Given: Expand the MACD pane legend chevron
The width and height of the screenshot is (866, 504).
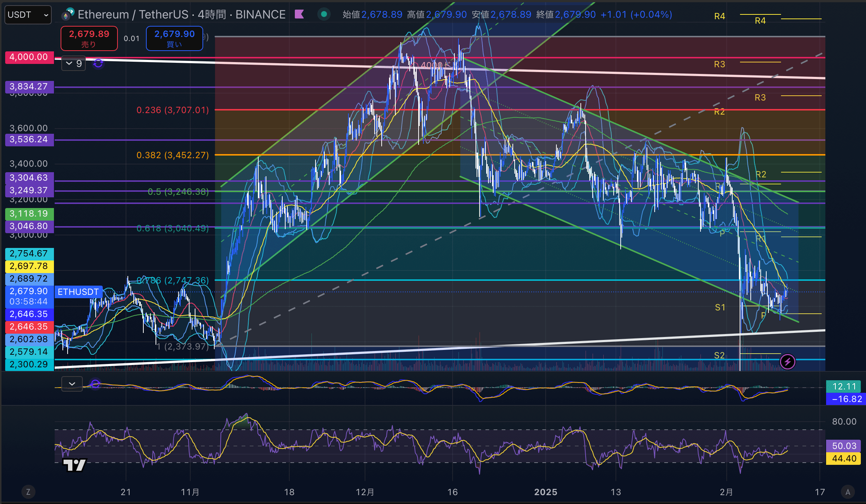Looking at the screenshot, I should (72, 384).
